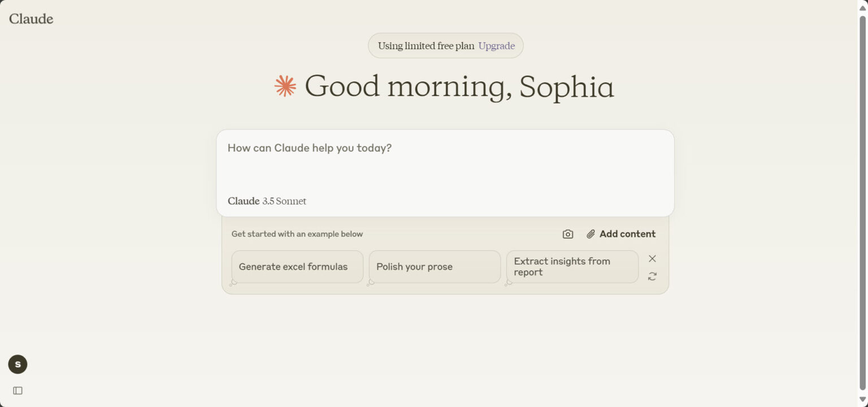Click the Upgrade link
The width and height of the screenshot is (868, 407).
496,46
